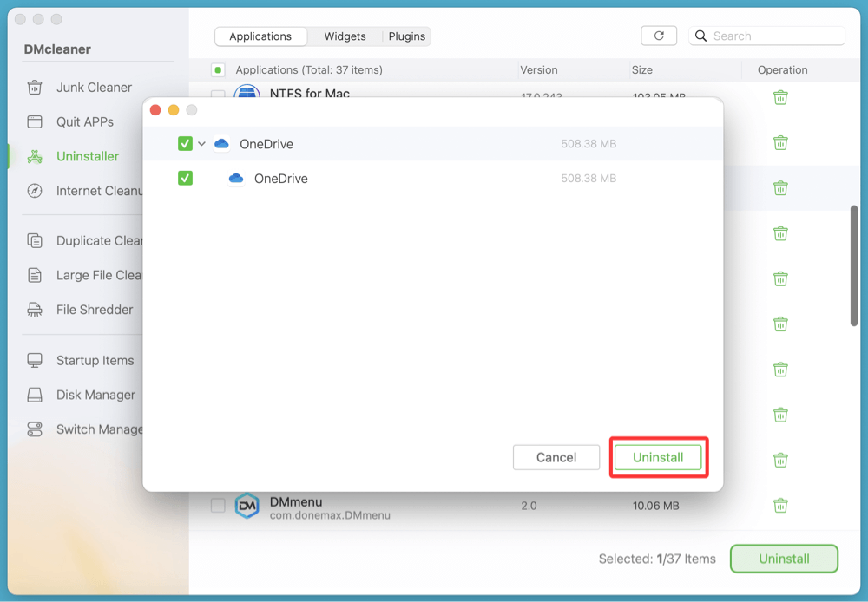Image resolution: width=868 pixels, height=602 pixels.
Task: Enable the select-all applications checkbox
Action: (218, 69)
